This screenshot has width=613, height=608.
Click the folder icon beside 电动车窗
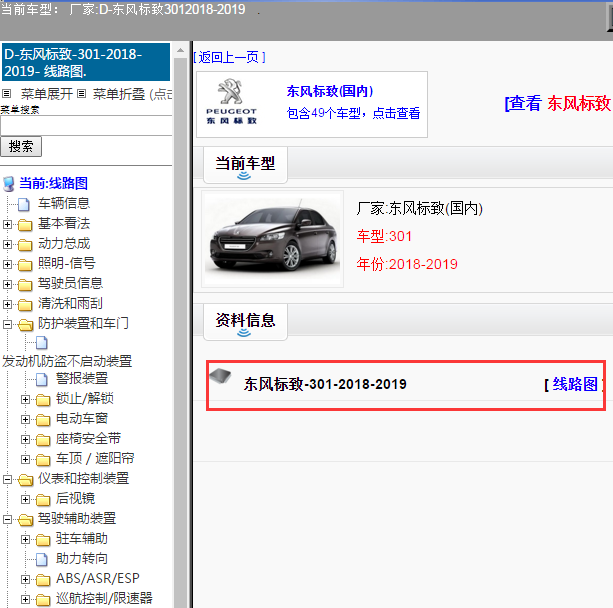43,420
